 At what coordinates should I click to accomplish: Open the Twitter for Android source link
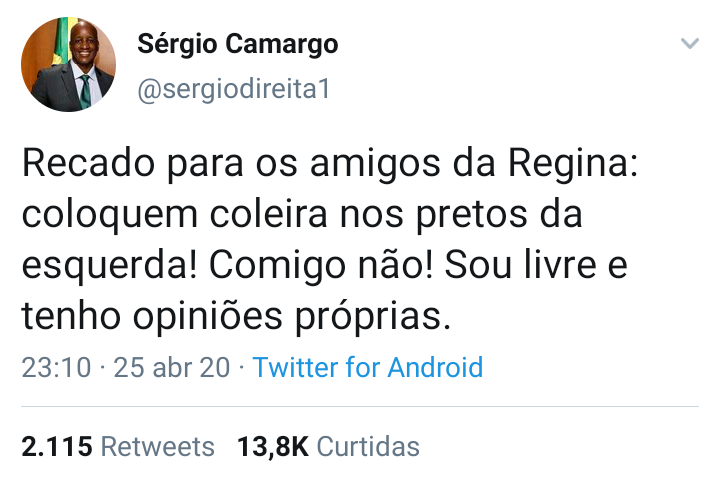click(x=367, y=367)
